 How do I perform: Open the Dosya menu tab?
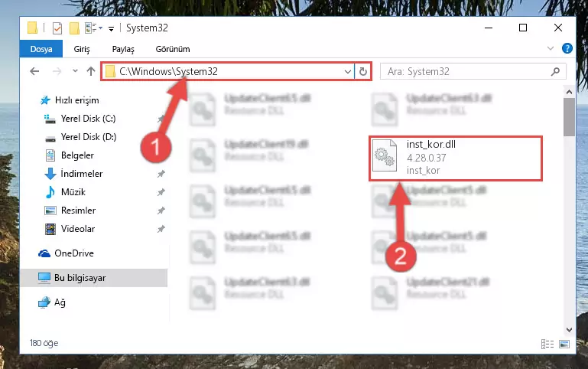(x=41, y=49)
